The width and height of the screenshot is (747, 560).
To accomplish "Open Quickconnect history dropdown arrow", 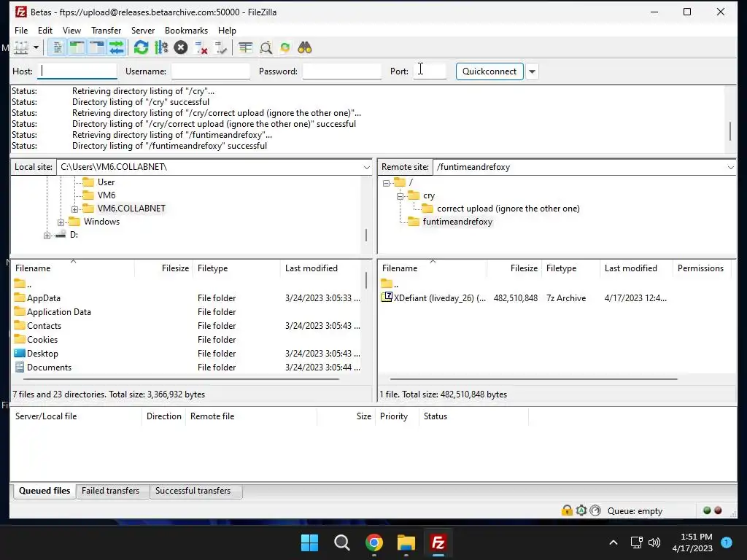I will [x=532, y=71].
